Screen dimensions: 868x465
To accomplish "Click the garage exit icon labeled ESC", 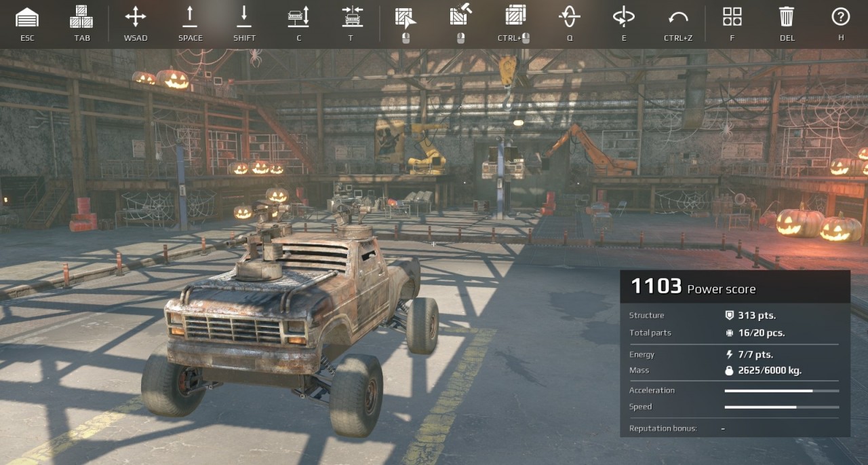I will pyautogui.click(x=27, y=17).
